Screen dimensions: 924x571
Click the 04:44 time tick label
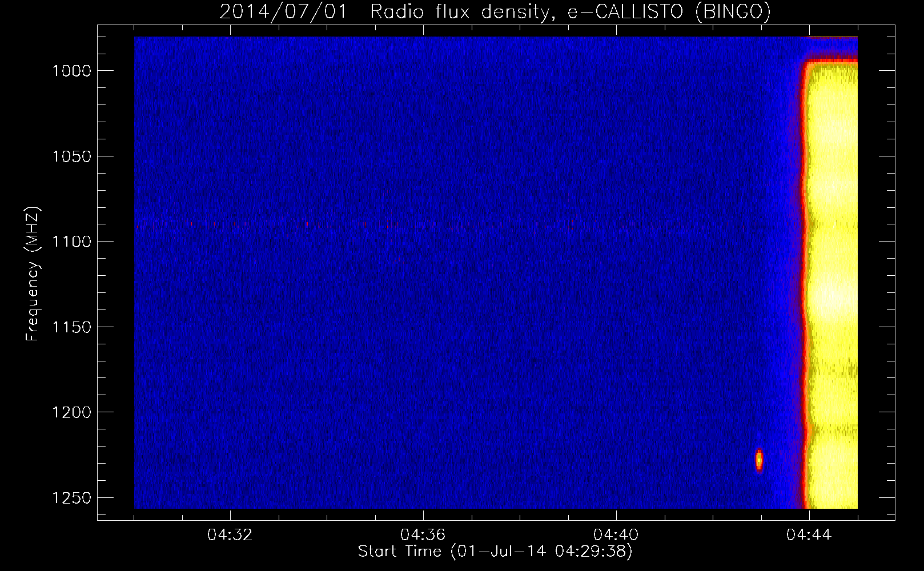point(809,535)
